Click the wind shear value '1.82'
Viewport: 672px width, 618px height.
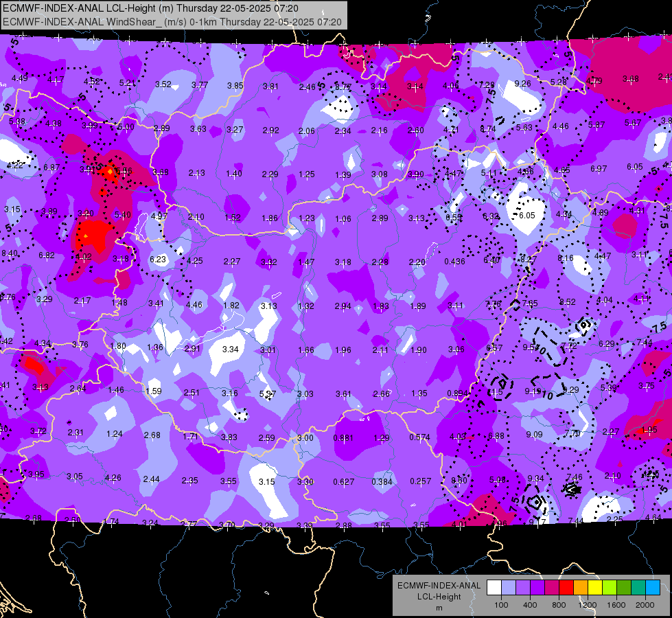(231, 306)
